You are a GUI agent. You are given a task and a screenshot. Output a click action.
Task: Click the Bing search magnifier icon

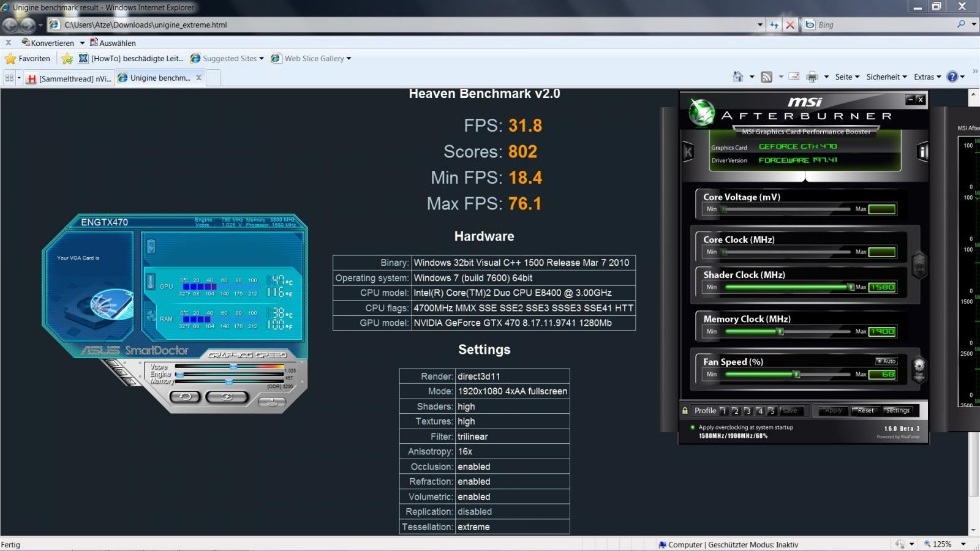tap(961, 24)
